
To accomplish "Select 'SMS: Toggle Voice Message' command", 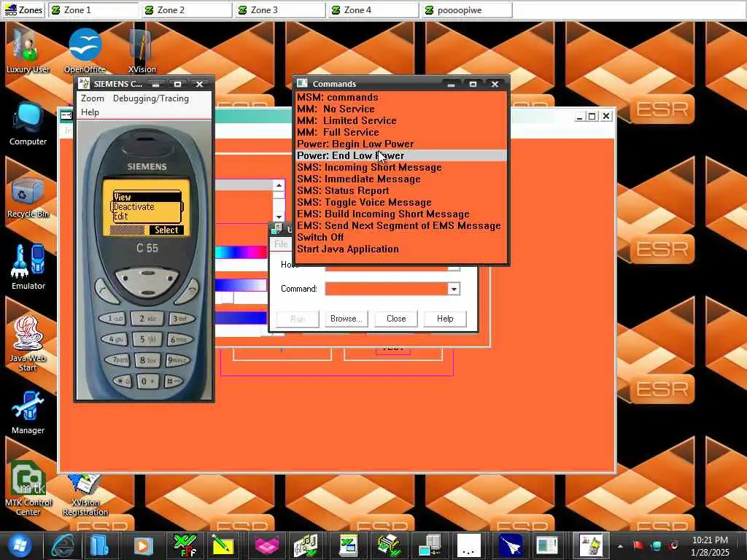I will pos(401,203).
